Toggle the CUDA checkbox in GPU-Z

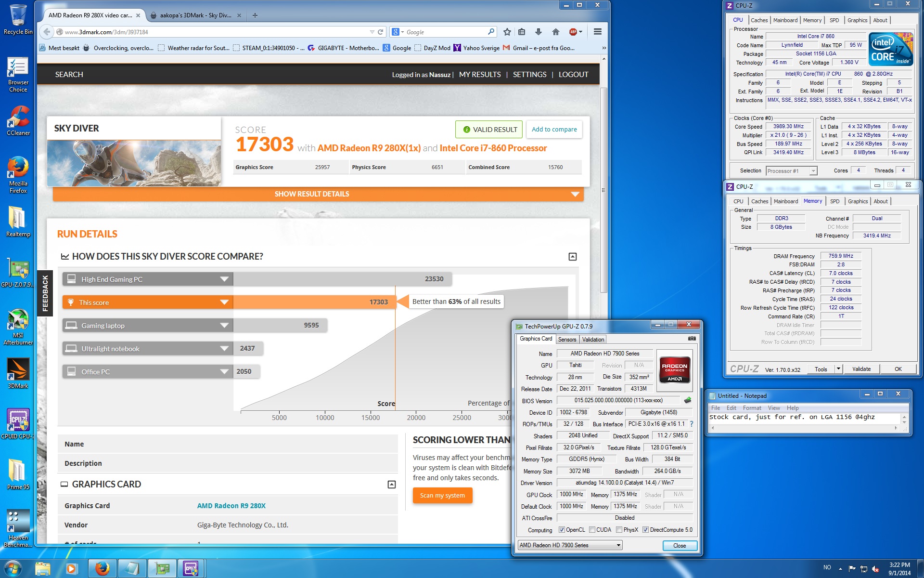click(x=592, y=530)
